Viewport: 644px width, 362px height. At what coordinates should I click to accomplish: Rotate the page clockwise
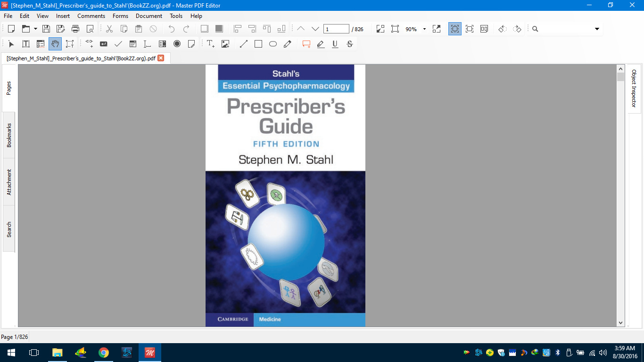click(x=517, y=29)
